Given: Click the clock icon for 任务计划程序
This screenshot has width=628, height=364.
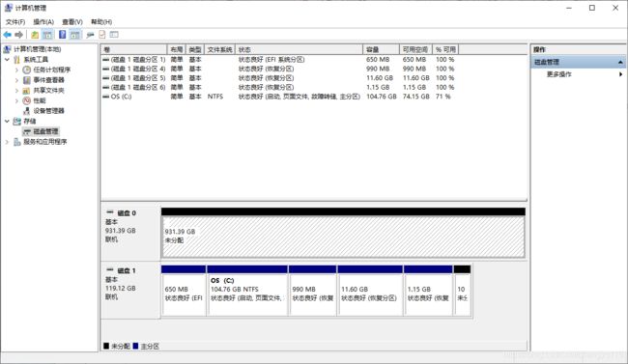Looking at the screenshot, I should [26, 70].
